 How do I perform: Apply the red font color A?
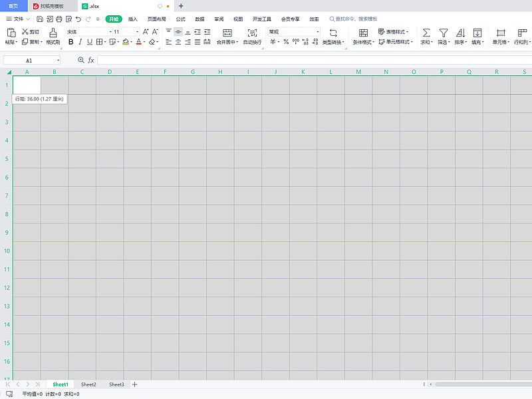pyautogui.click(x=139, y=42)
